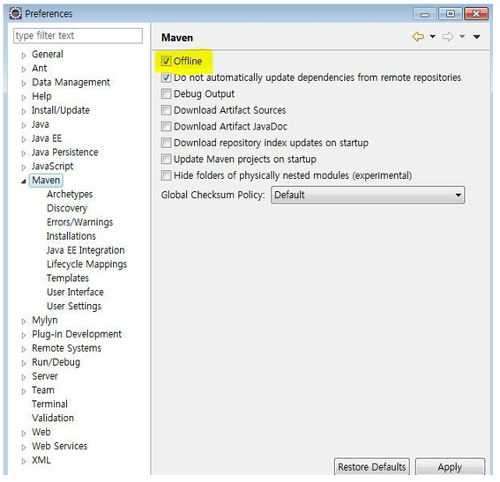Select the Maven preferences category

[x=46, y=180]
